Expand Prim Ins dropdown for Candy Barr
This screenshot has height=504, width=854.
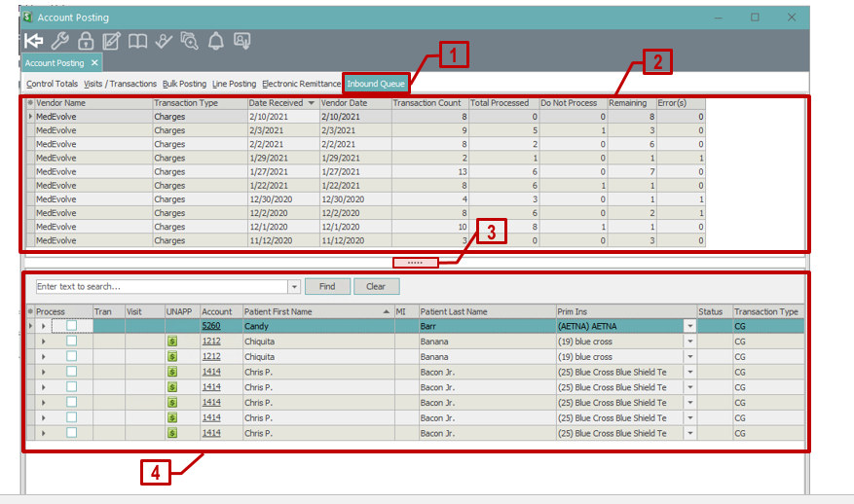(690, 326)
